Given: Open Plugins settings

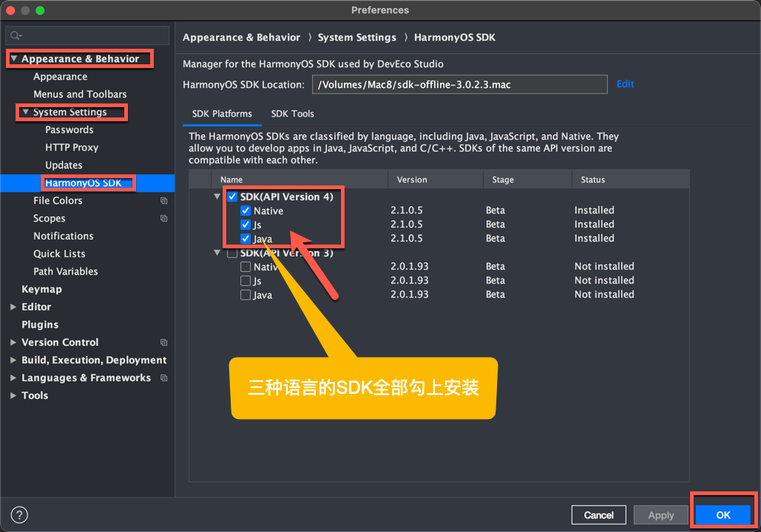Looking at the screenshot, I should pyautogui.click(x=40, y=324).
